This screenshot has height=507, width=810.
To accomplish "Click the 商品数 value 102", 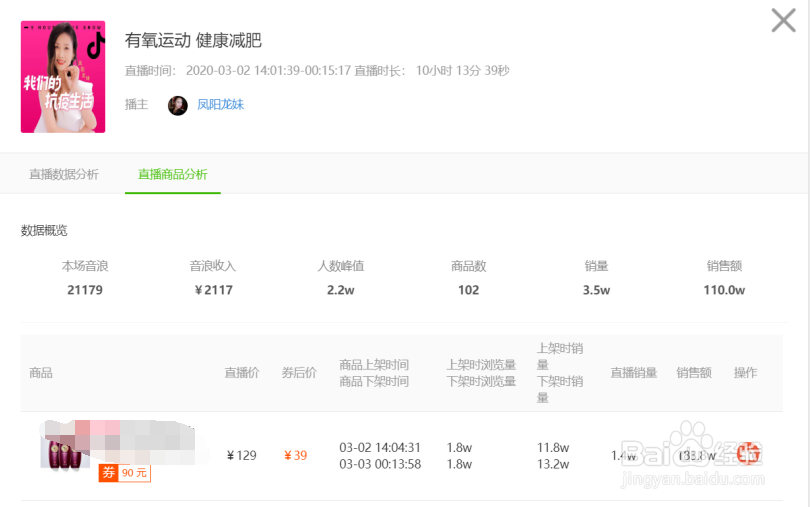I will point(469,290).
